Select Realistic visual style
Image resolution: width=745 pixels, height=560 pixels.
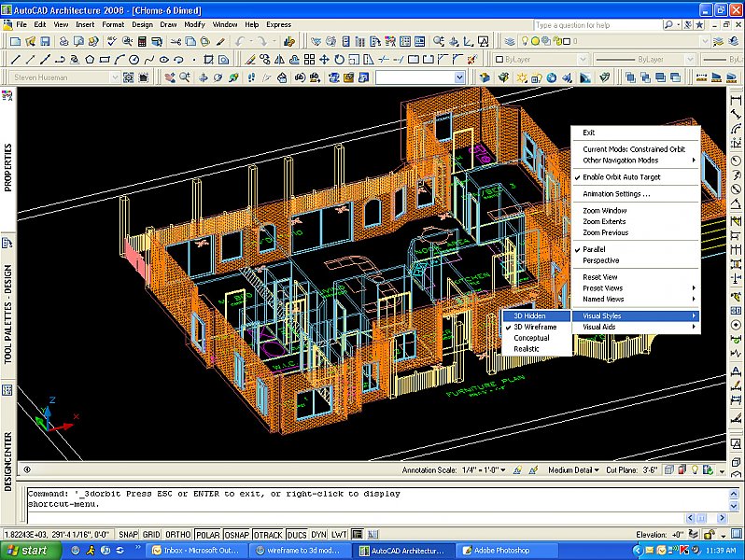tap(536, 349)
